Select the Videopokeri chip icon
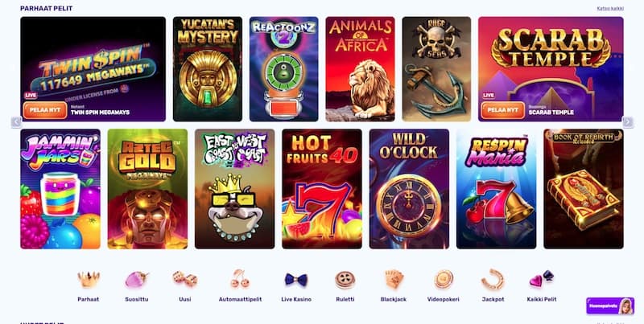The width and height of the screenshot is (644, 324). coord(444,280)
